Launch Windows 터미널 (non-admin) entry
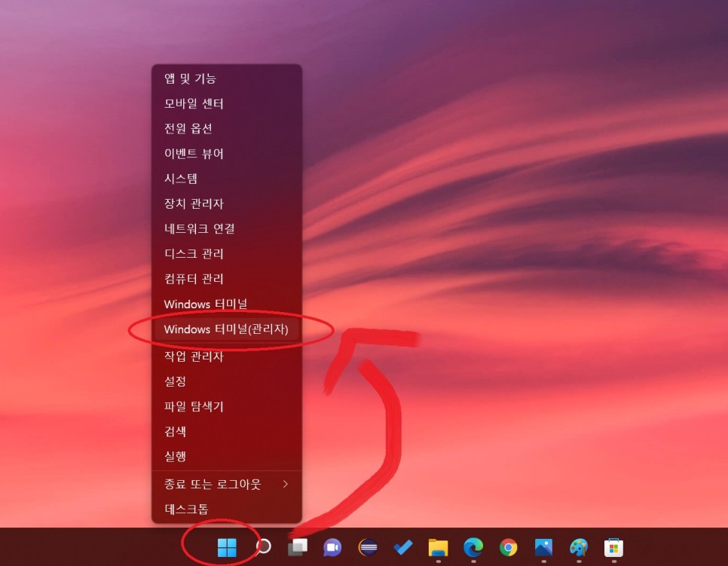 point(227,304)
